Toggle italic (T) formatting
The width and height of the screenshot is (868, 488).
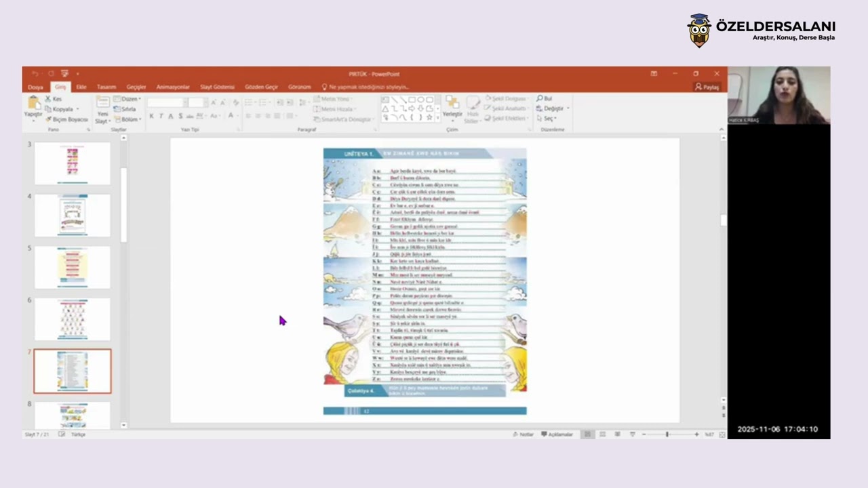(x=161, y=117)
